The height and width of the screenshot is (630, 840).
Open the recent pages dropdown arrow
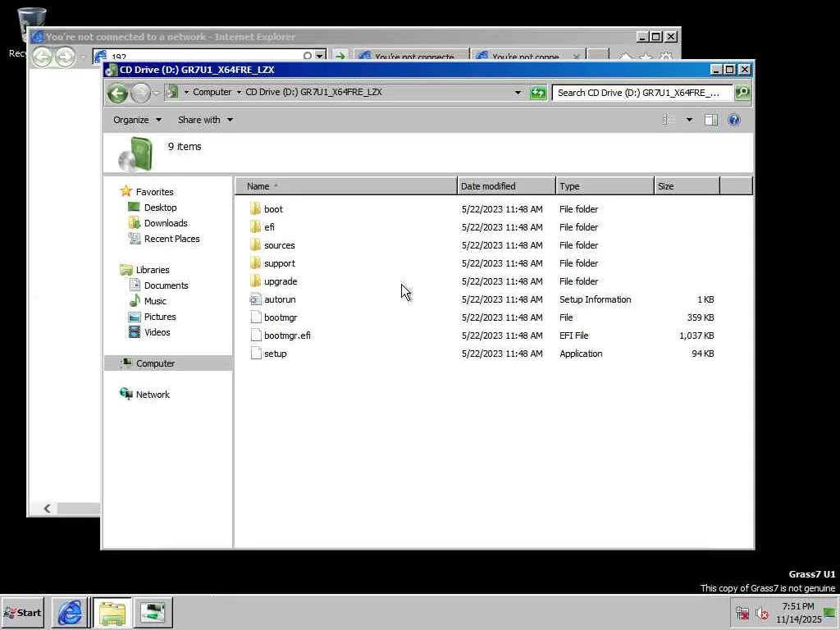pyautogui.click(x=156, y=94)
